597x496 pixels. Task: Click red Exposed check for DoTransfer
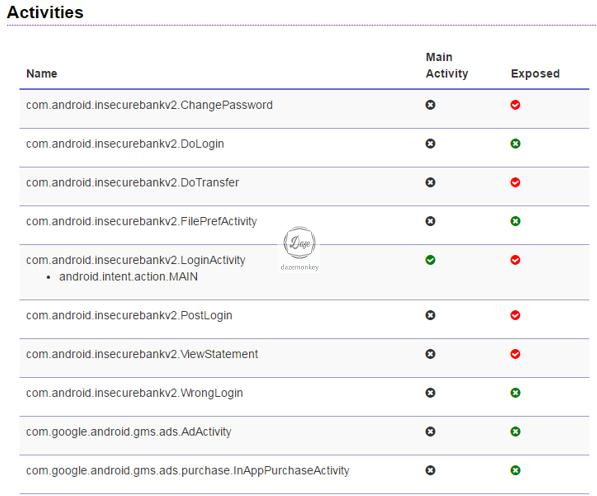point(515,182)
